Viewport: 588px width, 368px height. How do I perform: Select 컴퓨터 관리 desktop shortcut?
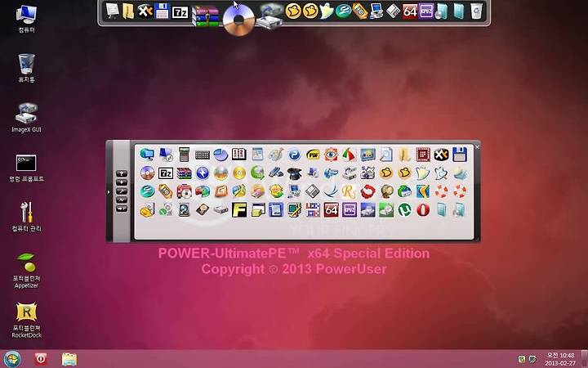tap(26, 217)
